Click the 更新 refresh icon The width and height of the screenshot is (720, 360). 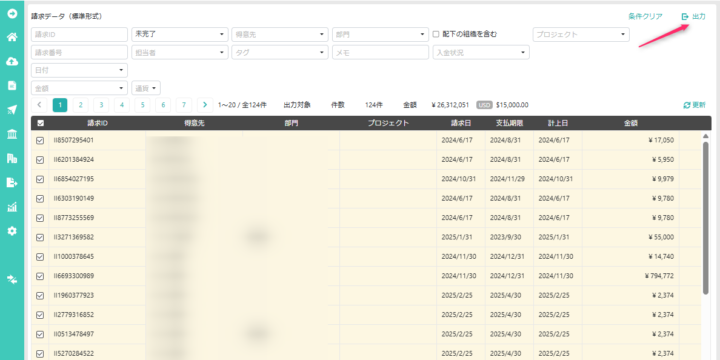tap(694, 105)
